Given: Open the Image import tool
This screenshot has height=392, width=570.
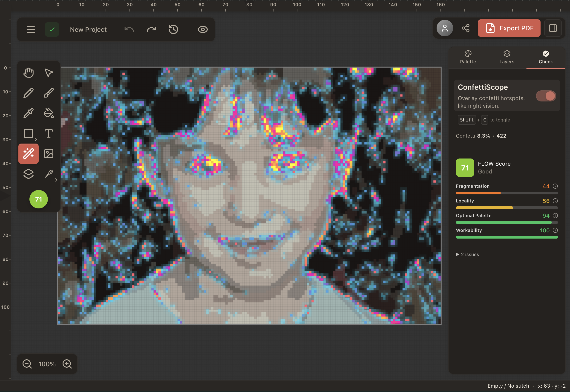Looking at the screenshot, I should pos(49,154).
